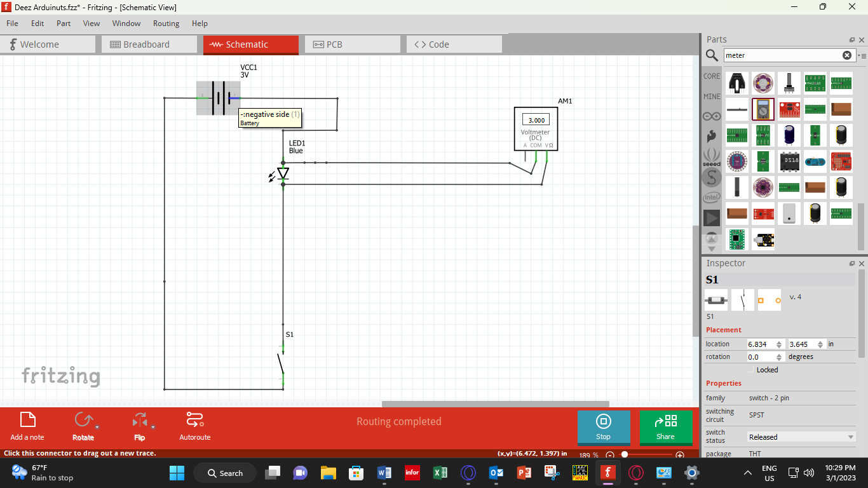The image size is (868, 488).
Task: Enable the Locked checkbox in the Inspector
Action: [x=751, y=369]
